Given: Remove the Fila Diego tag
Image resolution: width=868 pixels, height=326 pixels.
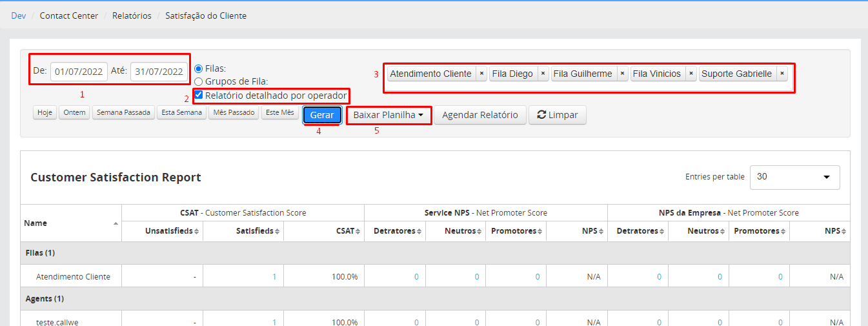Looking at the screenshot, I should coord(543,74).
